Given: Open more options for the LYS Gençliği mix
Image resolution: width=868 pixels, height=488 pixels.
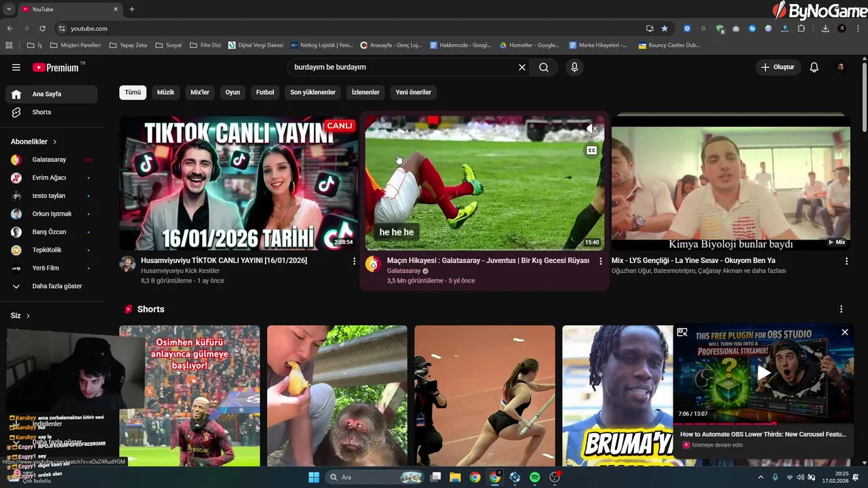Looking at the screenshot, I should tap(846, 261).
